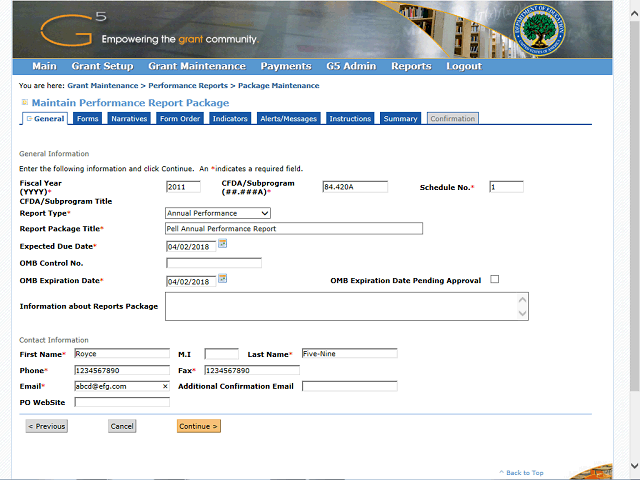Click the textarea scroll up arrow
This screenshot has height=480, width=640.
click(522, 300)
